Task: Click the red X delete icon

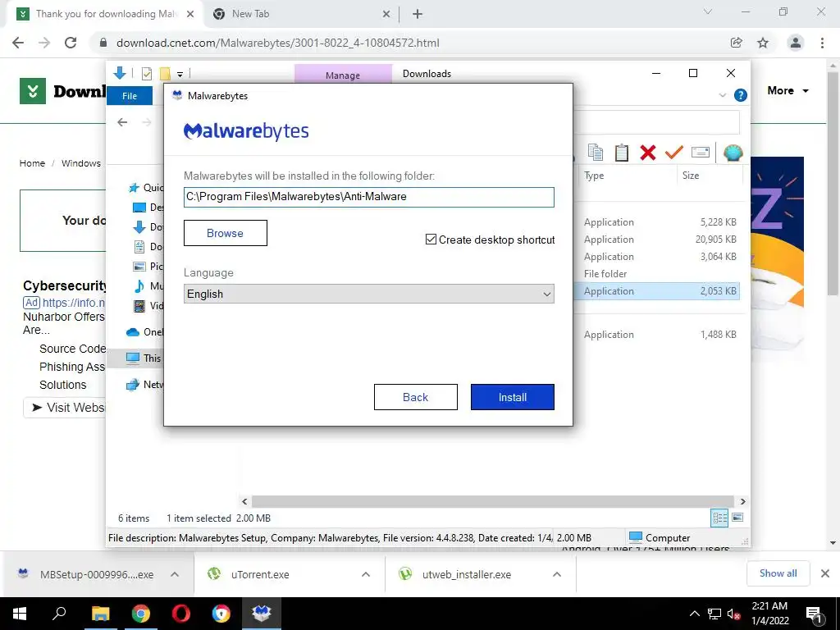Action: (648, 153)
